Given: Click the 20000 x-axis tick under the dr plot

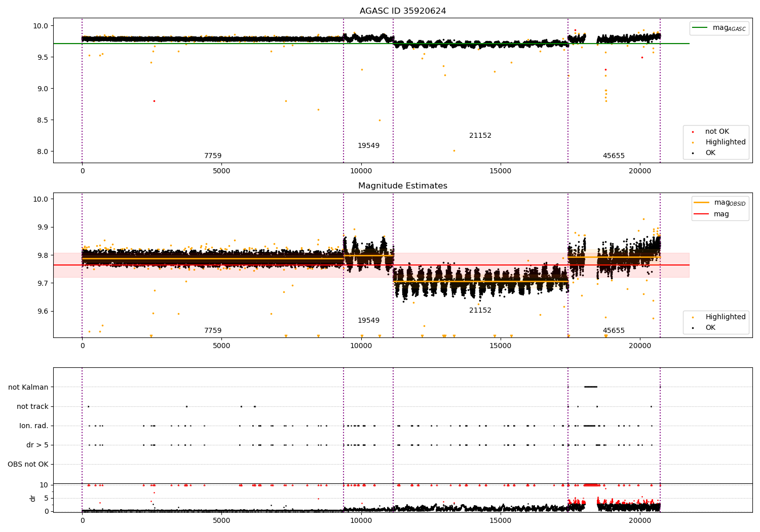Looking at the screenshot, I should [640, 520].
